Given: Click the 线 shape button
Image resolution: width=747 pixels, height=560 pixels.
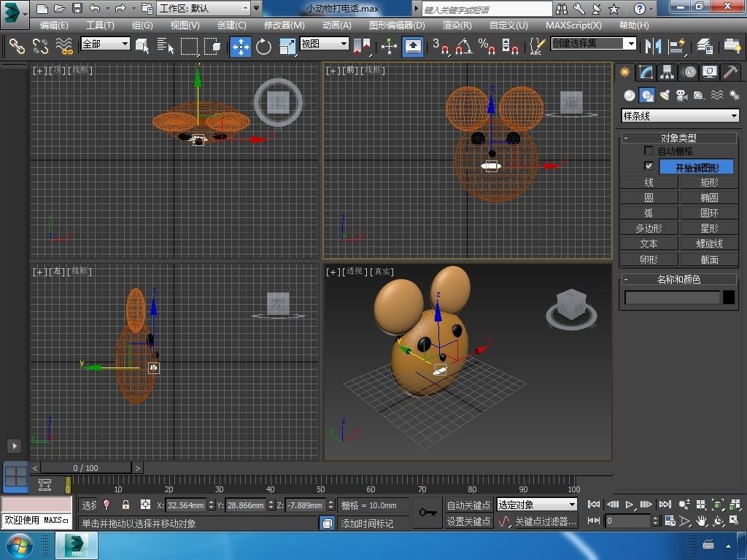Looking at the screenshot, I should point(649,182).
